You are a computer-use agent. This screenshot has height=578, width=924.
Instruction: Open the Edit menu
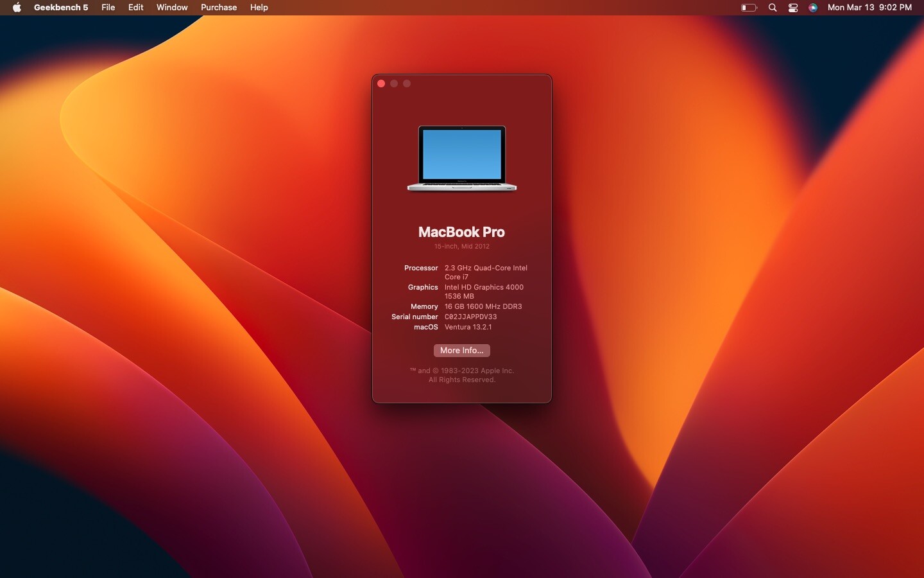(x=135, y=8)
